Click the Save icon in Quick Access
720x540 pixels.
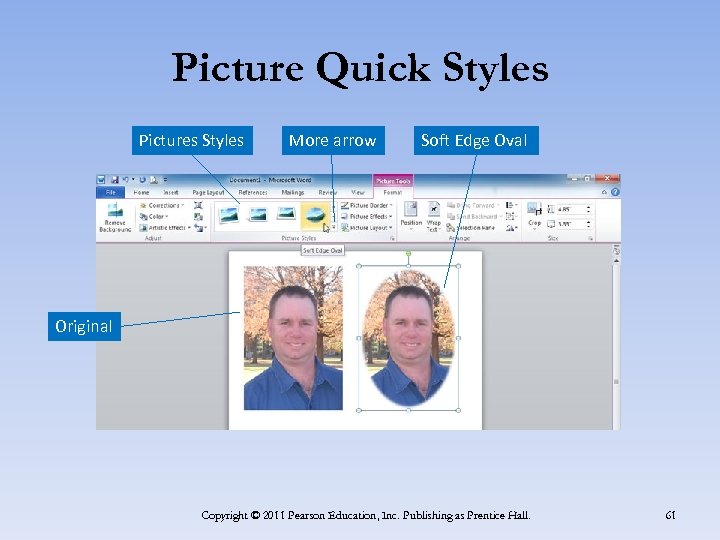(x=114, y=180)
